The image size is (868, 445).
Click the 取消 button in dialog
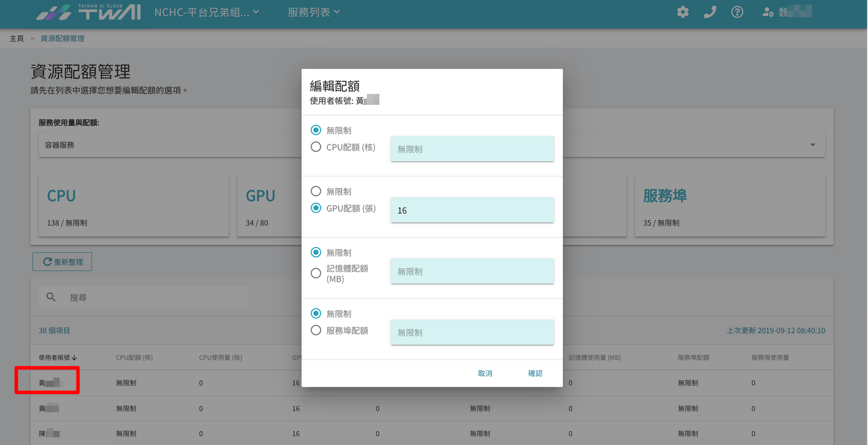485,373
